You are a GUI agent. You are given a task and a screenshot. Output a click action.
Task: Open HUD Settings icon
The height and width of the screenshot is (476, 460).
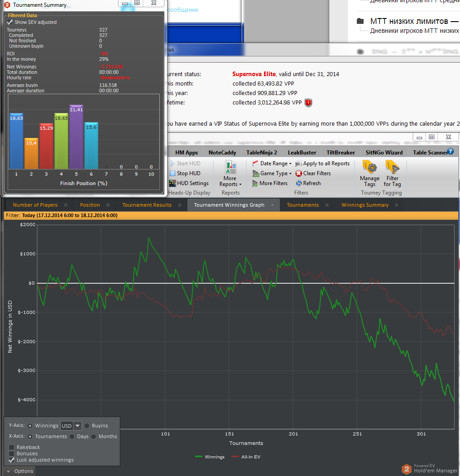tap(173, 183)
